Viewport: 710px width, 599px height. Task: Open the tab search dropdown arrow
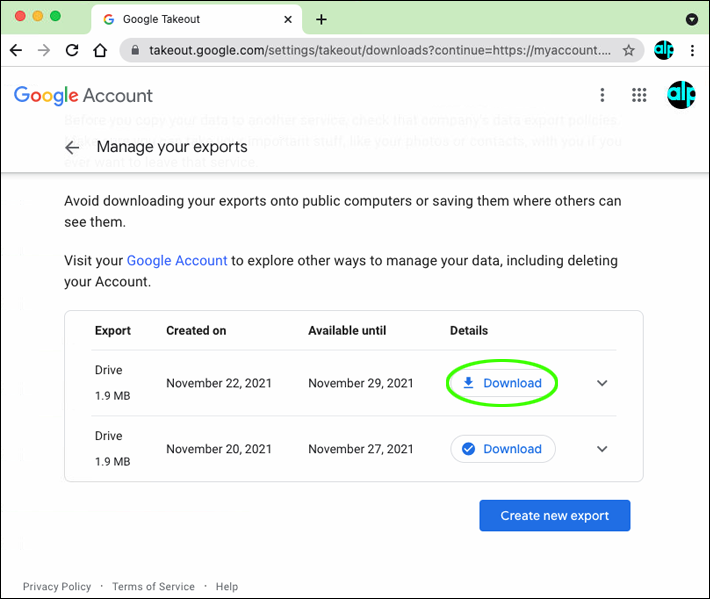click(x=691, y=19)
